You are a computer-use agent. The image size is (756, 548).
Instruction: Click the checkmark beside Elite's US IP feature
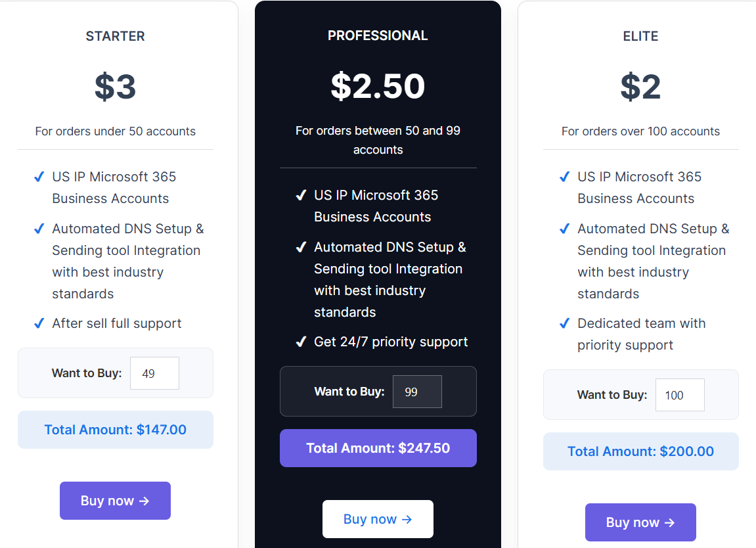[564, 176]
